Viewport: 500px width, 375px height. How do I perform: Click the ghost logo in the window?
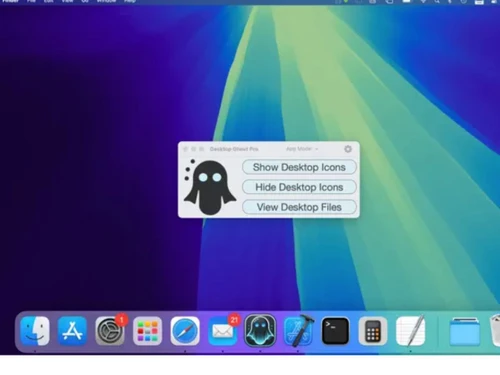(210, 187)
